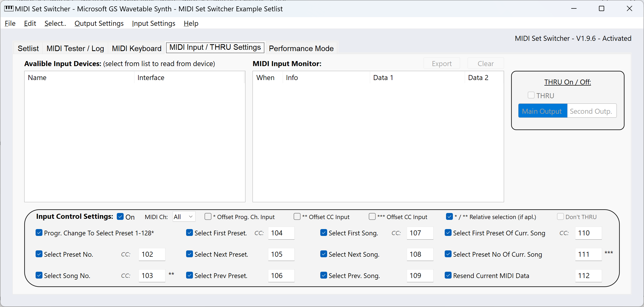
Task: Turn off Input Control Settings On checkbox
Action: [120, 217]
